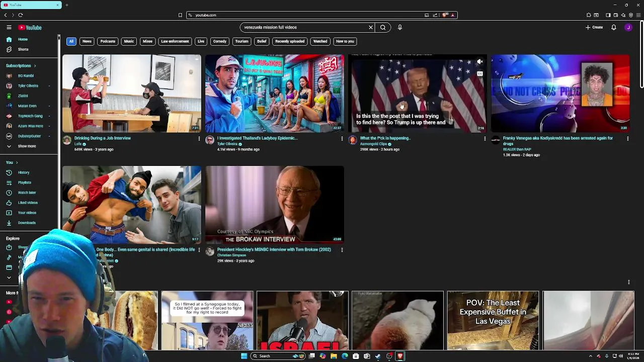Start voice search with microphone icon
Screen dimensions: 644x362
click(x=400, y=28)
